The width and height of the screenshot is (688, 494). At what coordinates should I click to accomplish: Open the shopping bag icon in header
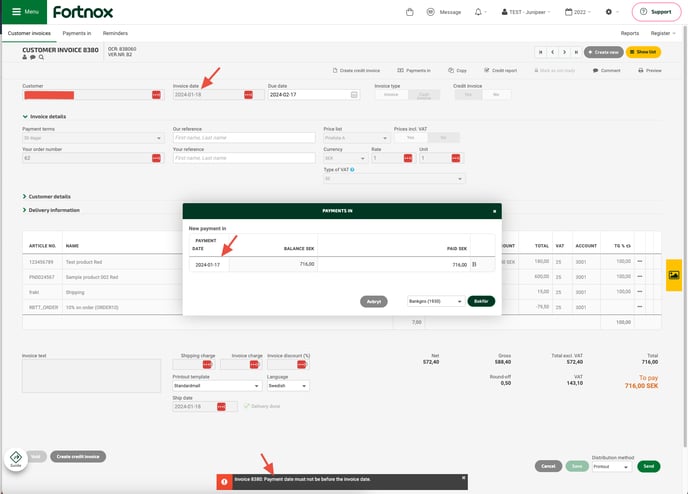pyautogui.click(x=409, y=12)
